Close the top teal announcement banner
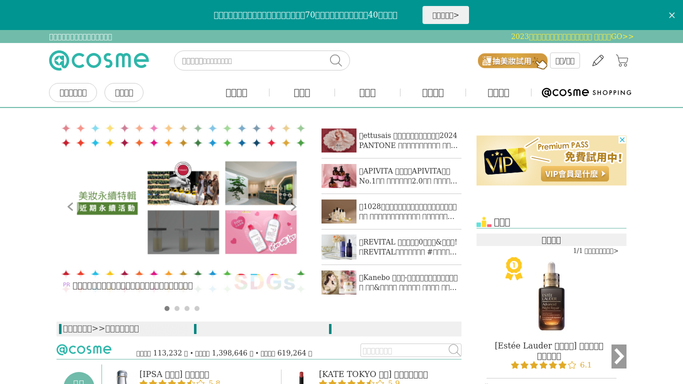Viewport: 683px width, 384px height. 672,15
